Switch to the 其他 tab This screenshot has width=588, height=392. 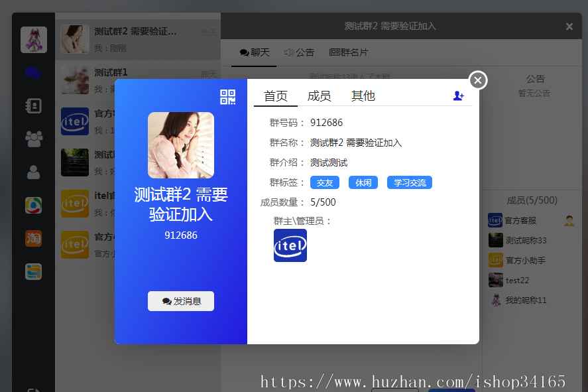tap(363, 96)
